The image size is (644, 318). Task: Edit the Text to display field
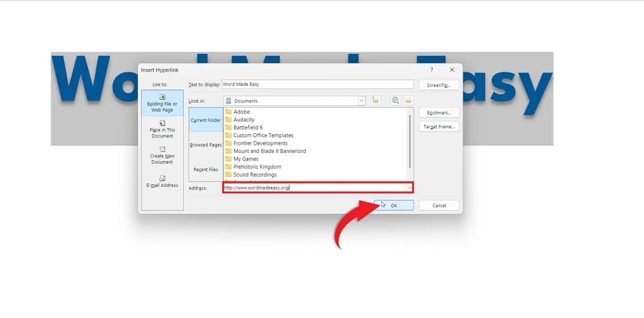point(318,84)
